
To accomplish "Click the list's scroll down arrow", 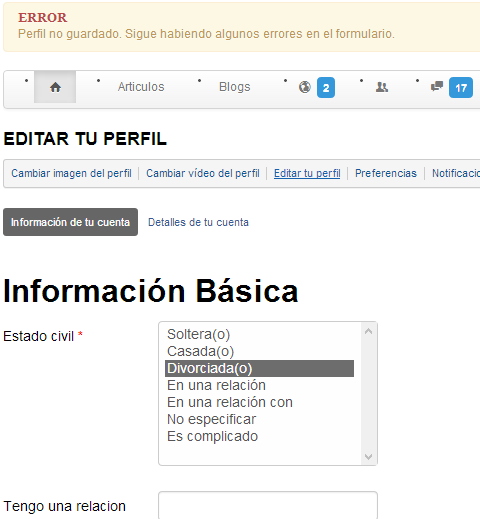I will [368, 456].
